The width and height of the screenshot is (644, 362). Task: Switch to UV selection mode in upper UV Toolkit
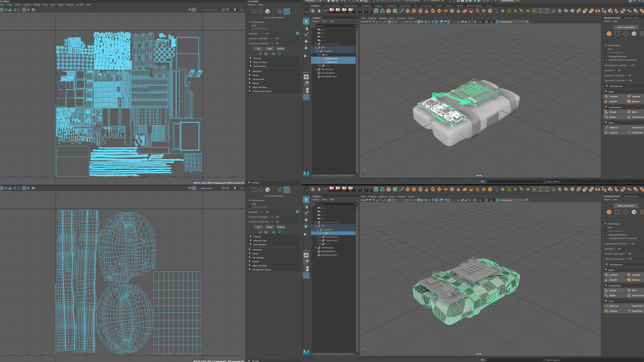point(280,11)
